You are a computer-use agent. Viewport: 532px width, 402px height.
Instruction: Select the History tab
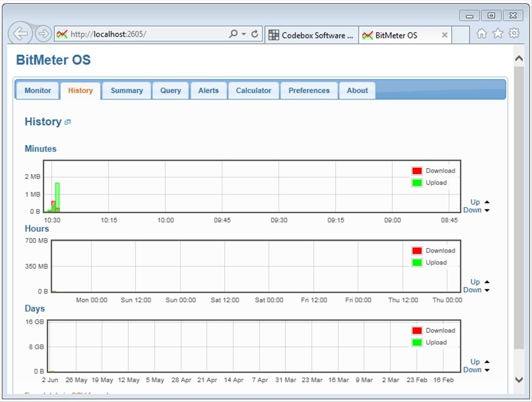pos(81,91)
